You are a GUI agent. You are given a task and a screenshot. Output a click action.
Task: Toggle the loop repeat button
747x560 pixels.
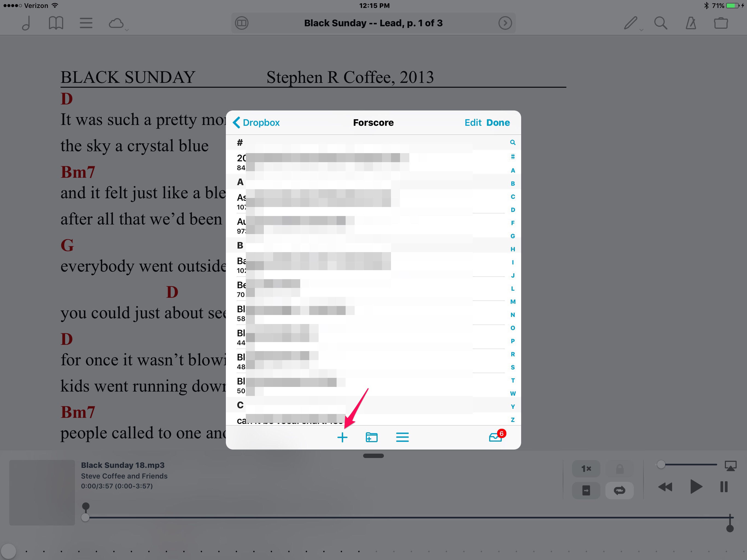click(x=619, y=490)
